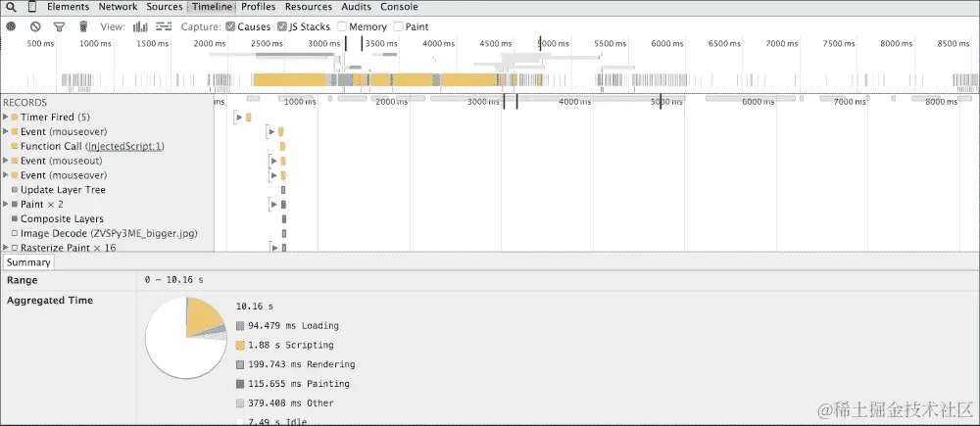Image resolution: width=980 pixels, height=426 pixels.
Task: Open the Elements tab
Action: tap(69, 7)
